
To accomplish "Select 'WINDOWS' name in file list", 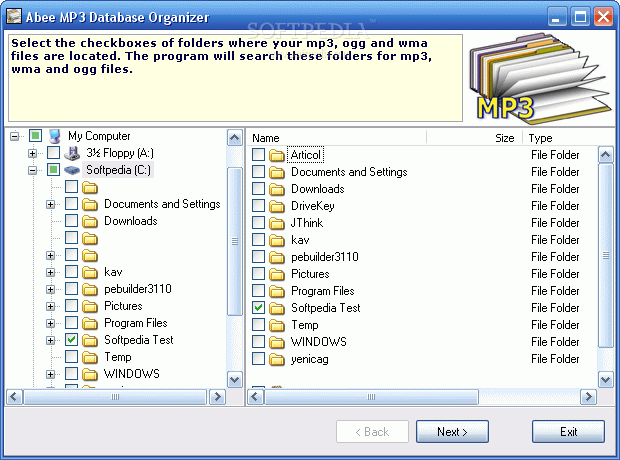I will (319, 342).
